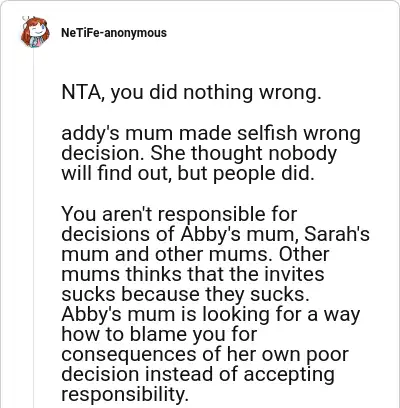Click the line 'decision instead of accepting'
Viewport: 400px width, 408px height.
[198, 375]
